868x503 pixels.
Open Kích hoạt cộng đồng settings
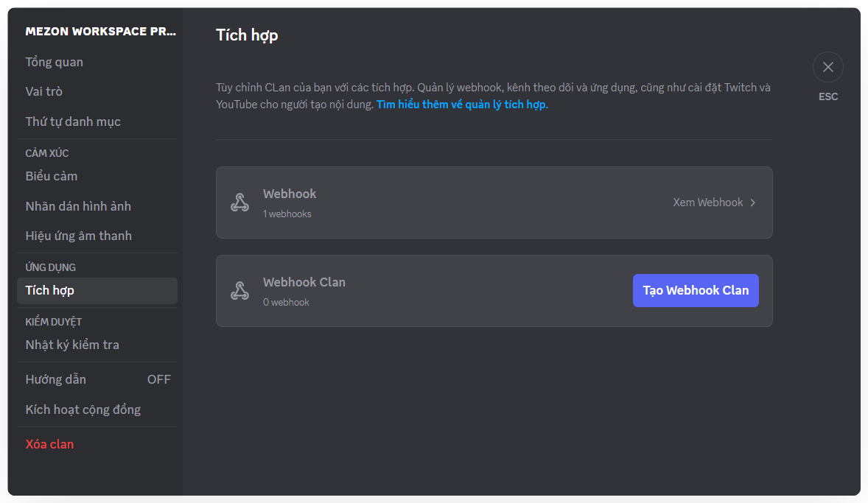point(83,409)
